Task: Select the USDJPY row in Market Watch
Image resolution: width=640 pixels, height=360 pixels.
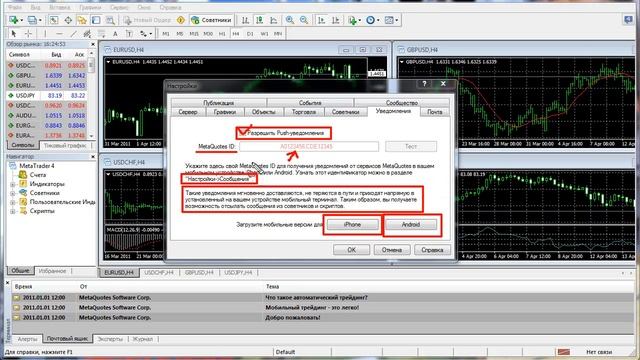Action: coord(47,96)
